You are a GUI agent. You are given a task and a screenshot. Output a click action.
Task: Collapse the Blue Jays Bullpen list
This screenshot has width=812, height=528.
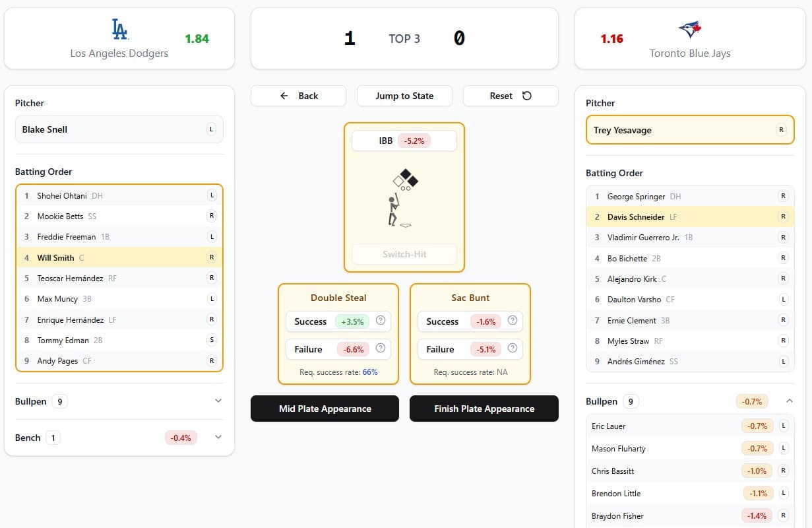789,401
